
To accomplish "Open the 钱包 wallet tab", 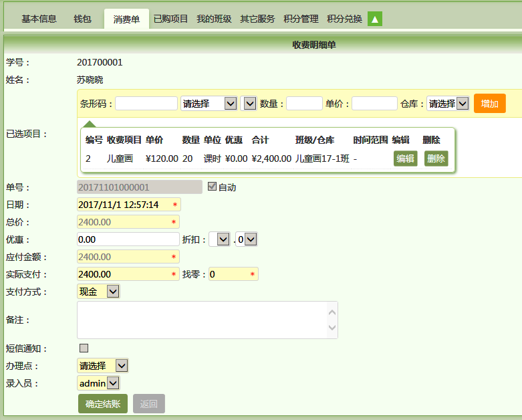I will point(82,19).
